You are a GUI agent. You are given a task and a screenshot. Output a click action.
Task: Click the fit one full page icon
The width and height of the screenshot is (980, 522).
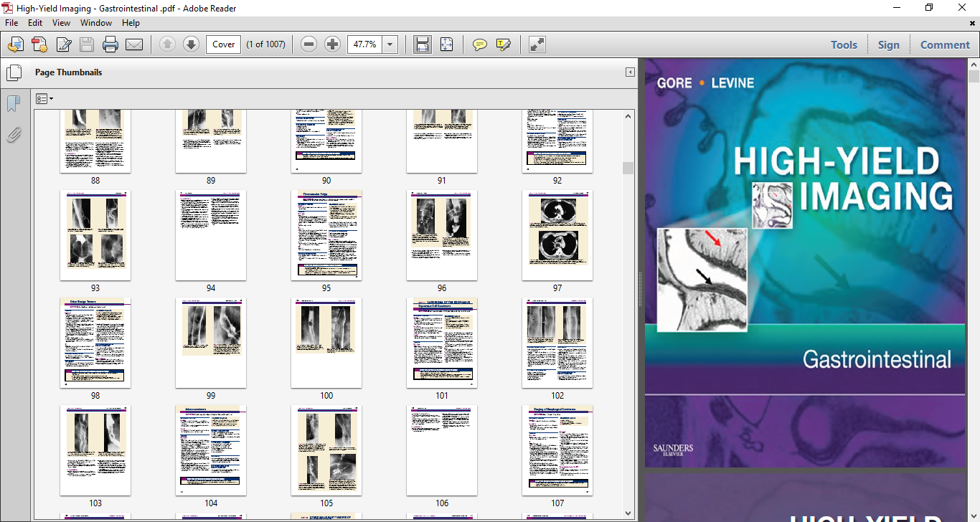[446, 44]
